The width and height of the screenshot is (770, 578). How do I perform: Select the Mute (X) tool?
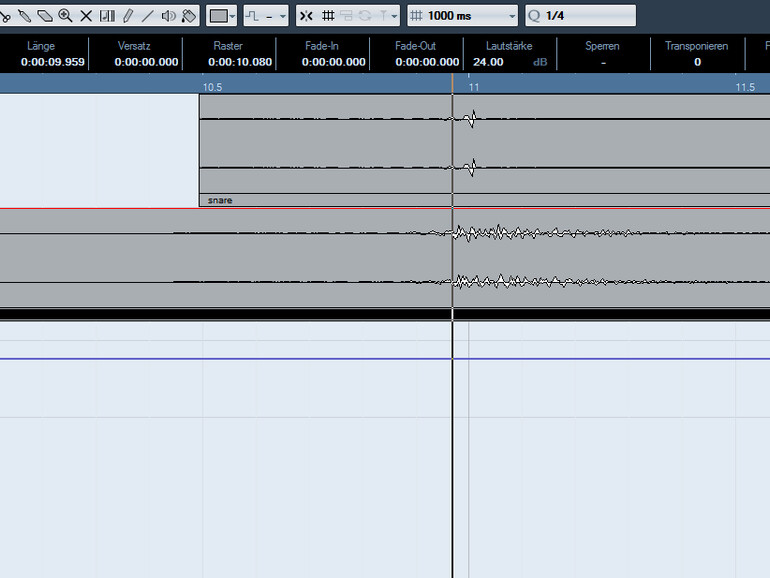coord(86,16)
